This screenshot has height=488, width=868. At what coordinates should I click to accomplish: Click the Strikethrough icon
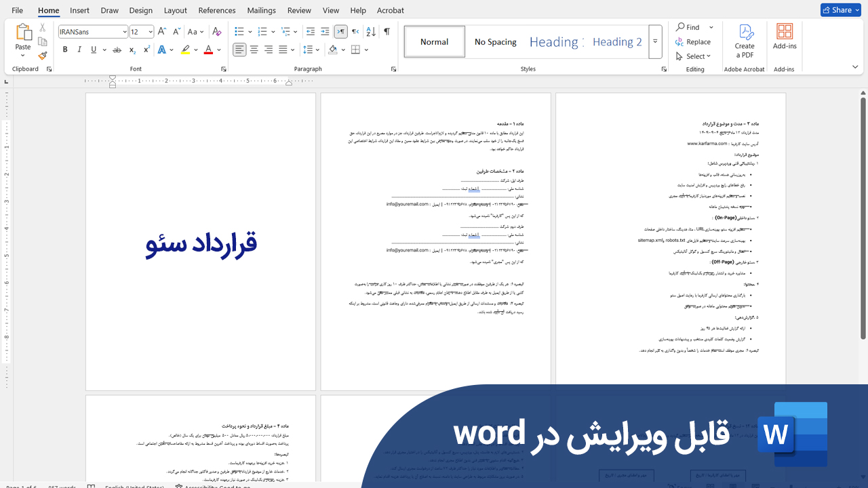coord(117,49)
